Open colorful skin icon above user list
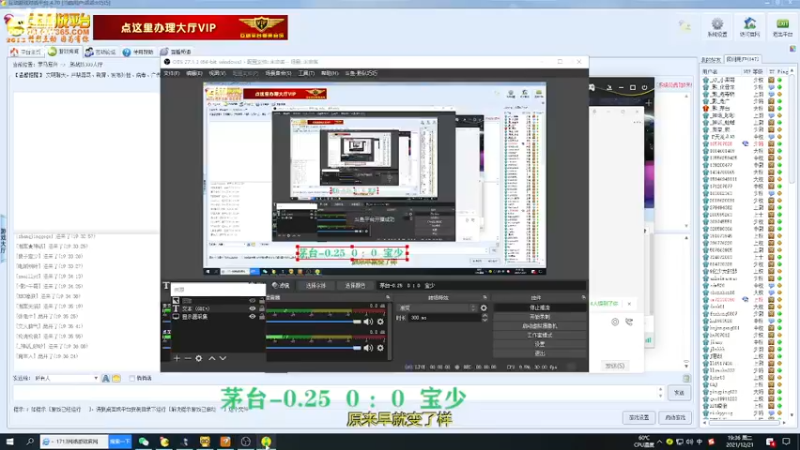The image size is (800, 450). 792,49
